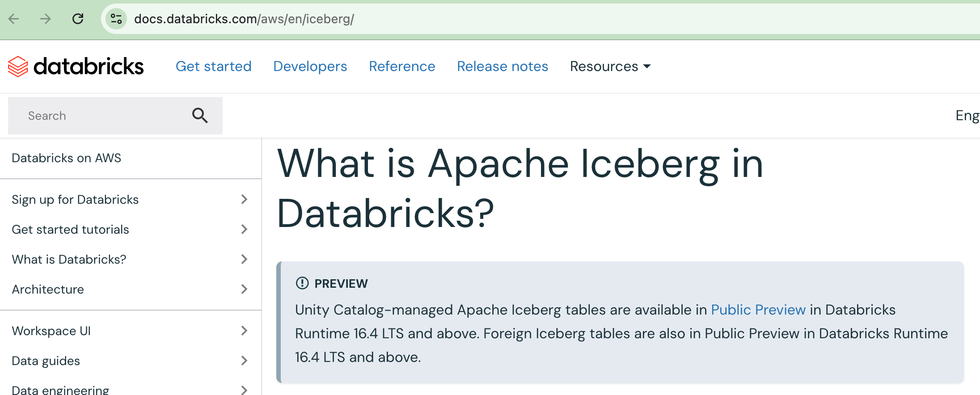Open Databricks on AWS sidebar link
This screenshot has width=980, height=395.
(x=66, y=158)
